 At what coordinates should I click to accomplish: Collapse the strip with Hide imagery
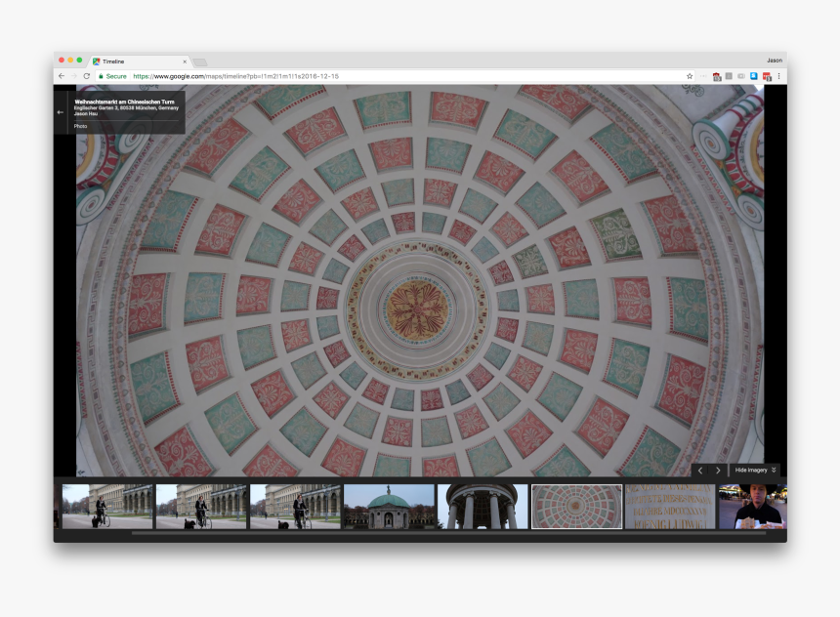click(x=755, y=471)
